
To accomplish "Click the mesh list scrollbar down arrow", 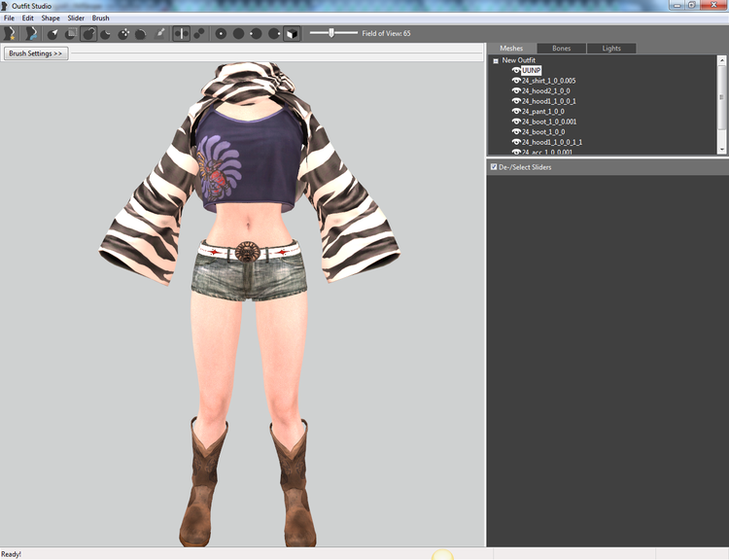I will (x=721, y=150).
